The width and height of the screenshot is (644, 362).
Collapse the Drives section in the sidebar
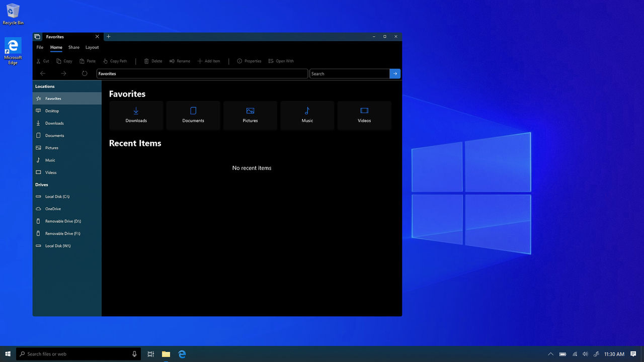pos(42,185)
